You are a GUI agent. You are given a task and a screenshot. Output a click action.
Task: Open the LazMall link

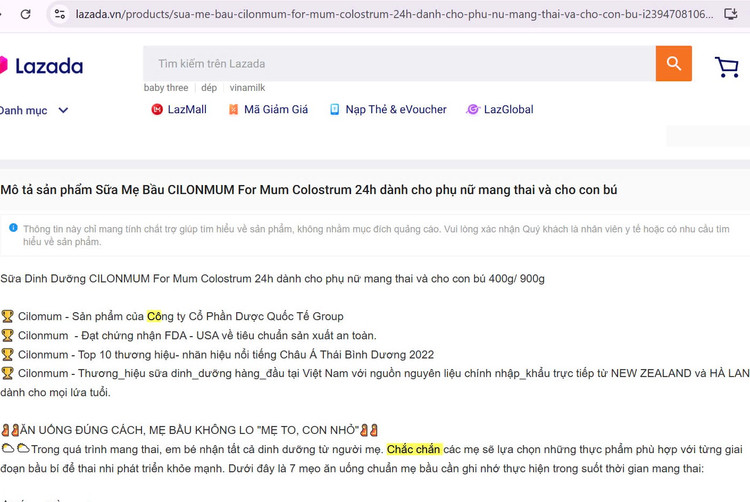tap(187, 110)
